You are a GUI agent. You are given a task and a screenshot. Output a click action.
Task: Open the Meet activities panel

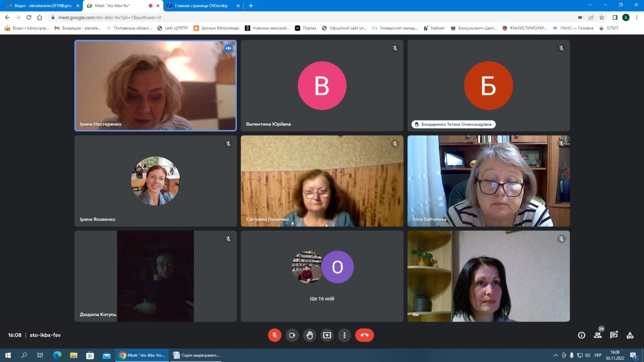click(630, 335)
